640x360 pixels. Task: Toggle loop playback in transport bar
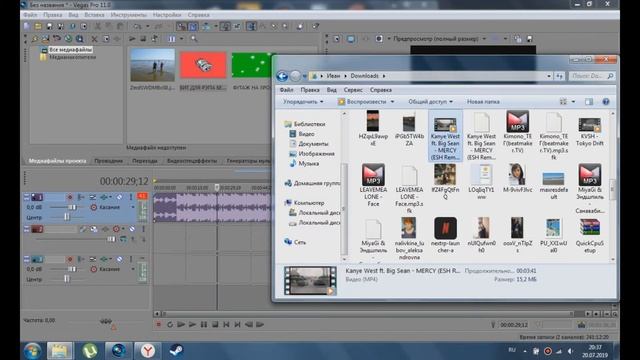(x=170, y=325)
